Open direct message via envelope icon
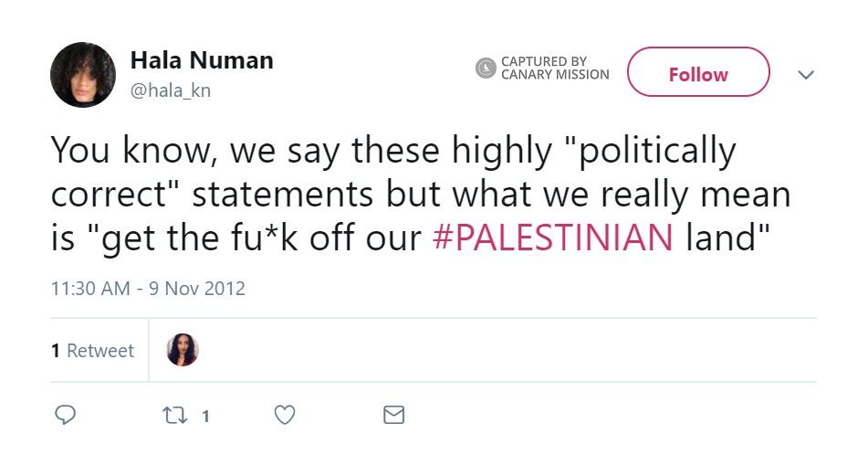The image size is (868, 465). point(393,416)
